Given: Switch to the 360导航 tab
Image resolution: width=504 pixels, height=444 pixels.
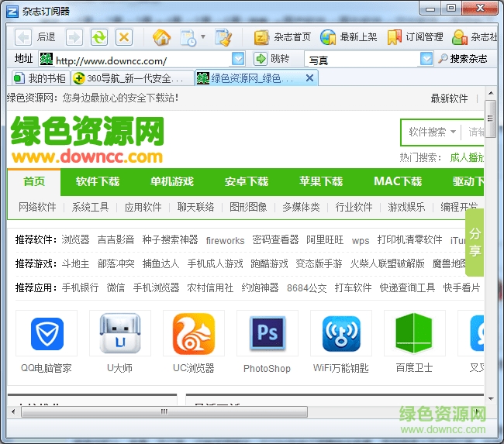Looking at the screenshot, I should [132, 78].
